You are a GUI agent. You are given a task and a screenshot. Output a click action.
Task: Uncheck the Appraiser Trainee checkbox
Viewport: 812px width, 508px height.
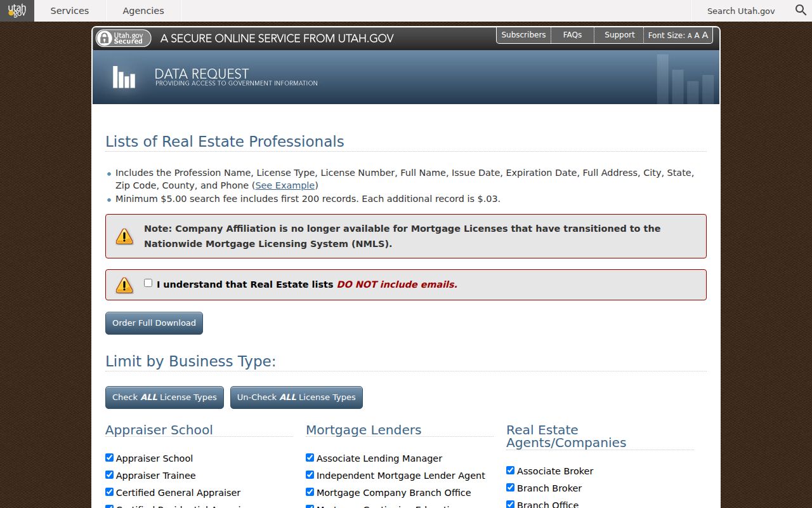point(109,475)
